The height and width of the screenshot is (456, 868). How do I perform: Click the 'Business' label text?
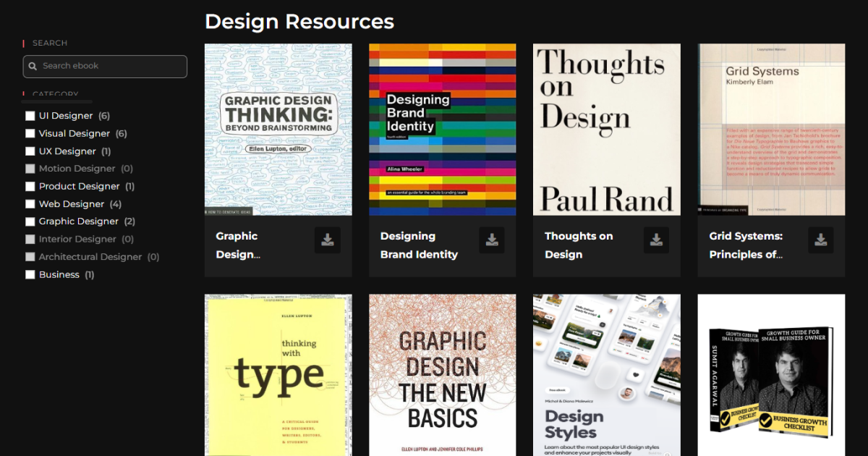click(59, 274)
